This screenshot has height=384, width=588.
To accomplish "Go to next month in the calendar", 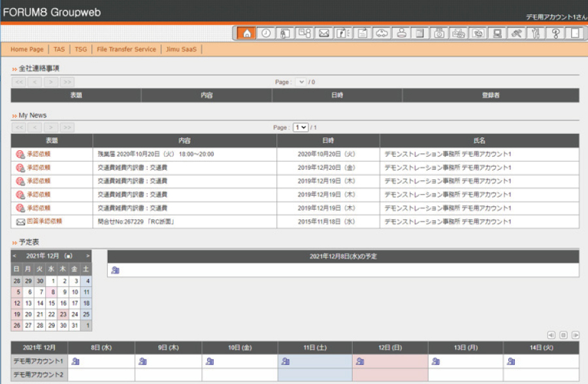I will click(88, 256).
